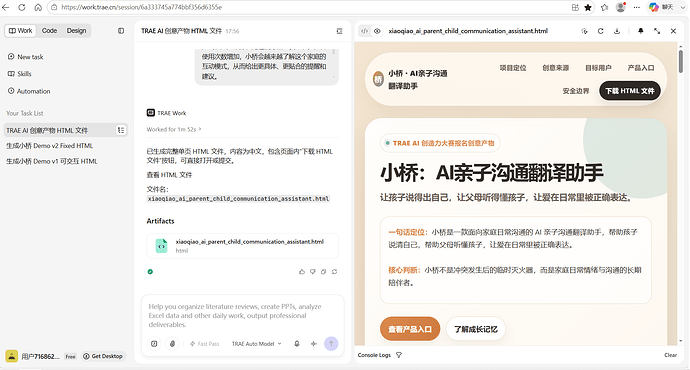690x370 pixels.
Task: Start a New task
Action: point(26,57)
